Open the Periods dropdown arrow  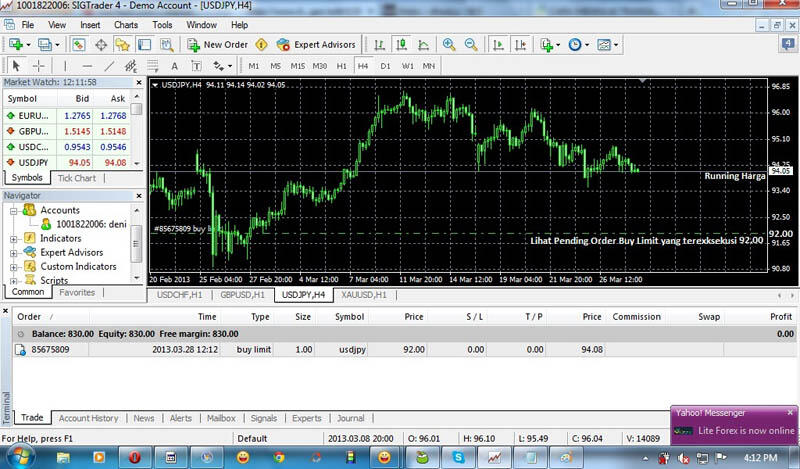pyautogui.click(x=587, y=45)
